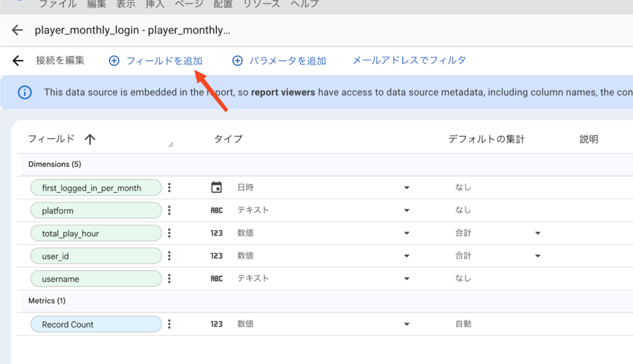Sort fields using the フィールド header arrow

pyautogui.click(x=90, y=140)
